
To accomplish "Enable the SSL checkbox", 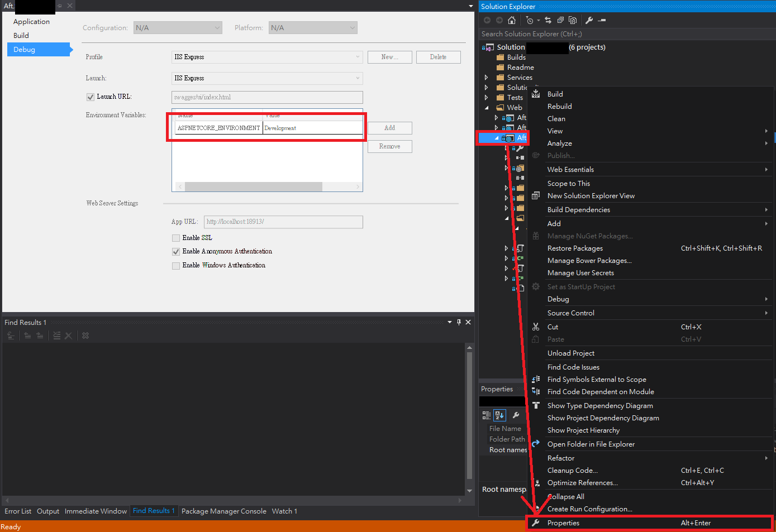I will point(176,238).
